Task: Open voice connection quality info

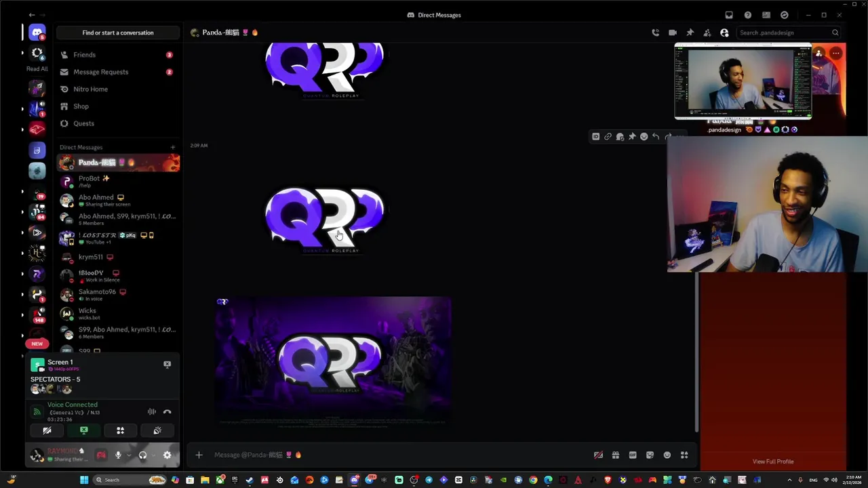Action: pyautogui.click(x=37, y=411)
